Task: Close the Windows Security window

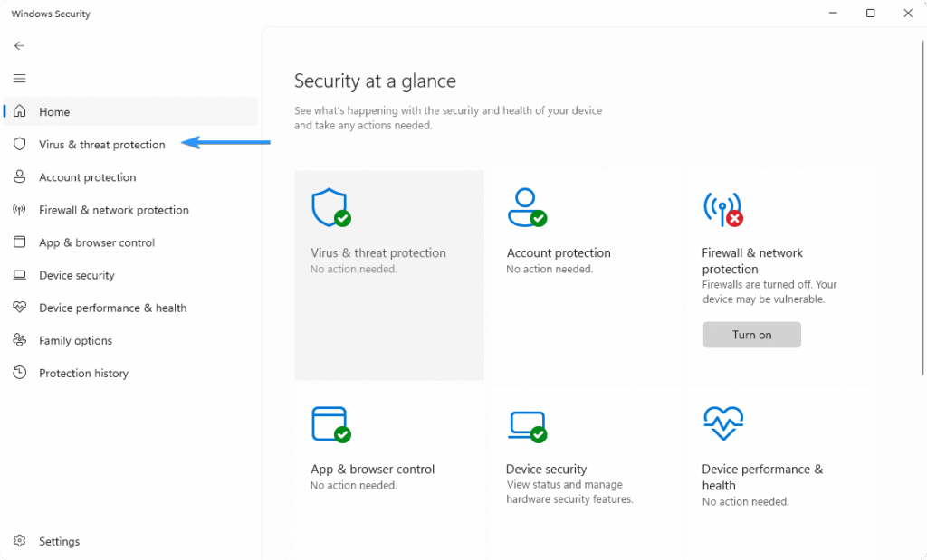Action: 908,13
